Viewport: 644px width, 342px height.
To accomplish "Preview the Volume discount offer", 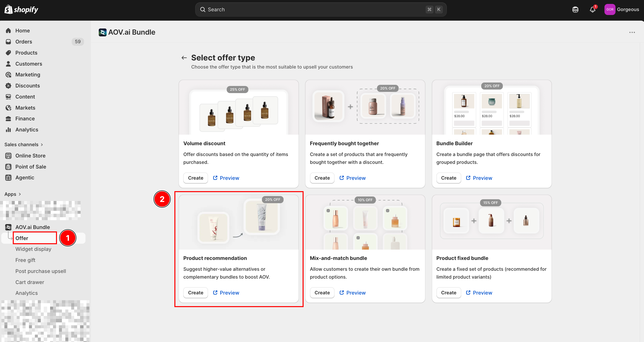I will click(226, 178).
